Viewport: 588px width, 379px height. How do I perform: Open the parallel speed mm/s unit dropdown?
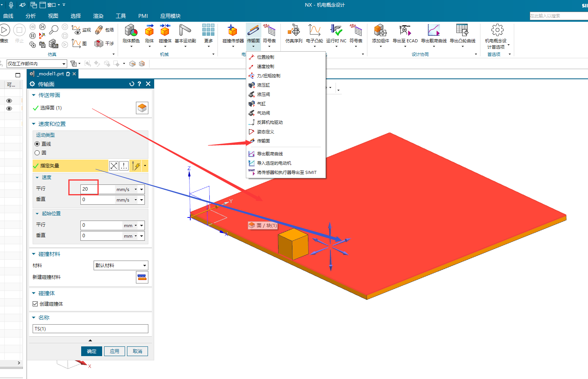(x=136, y=189)
